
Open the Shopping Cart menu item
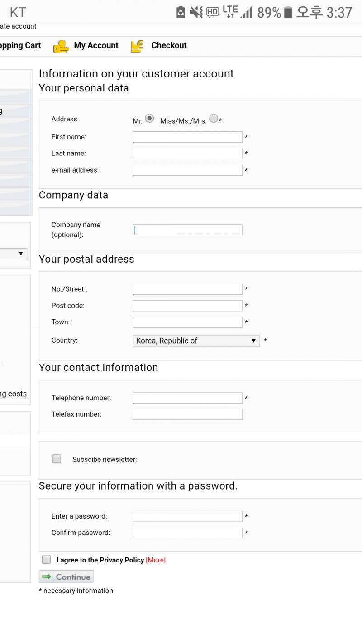tap(20, 46)
